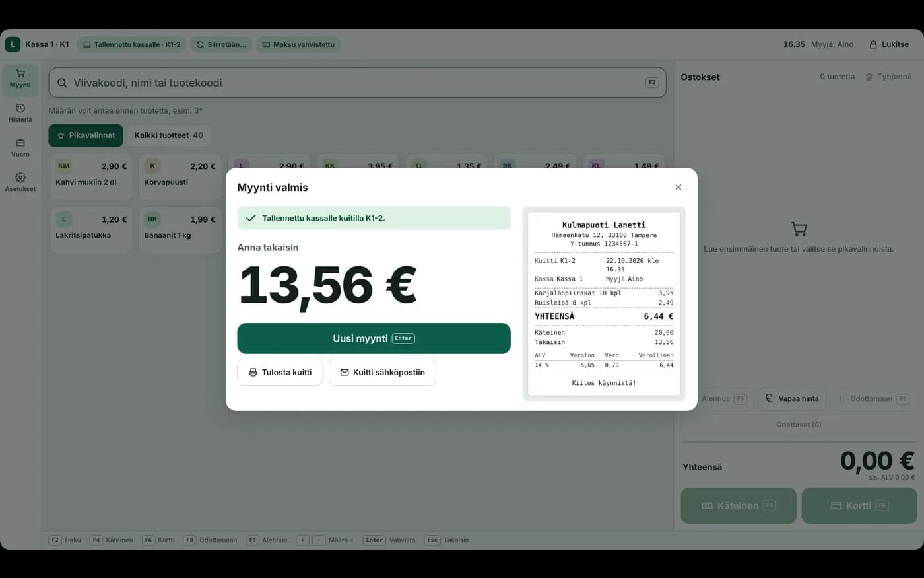
Task: Click the K badge on Korvapuusti
Action: [x=152, y=166]
